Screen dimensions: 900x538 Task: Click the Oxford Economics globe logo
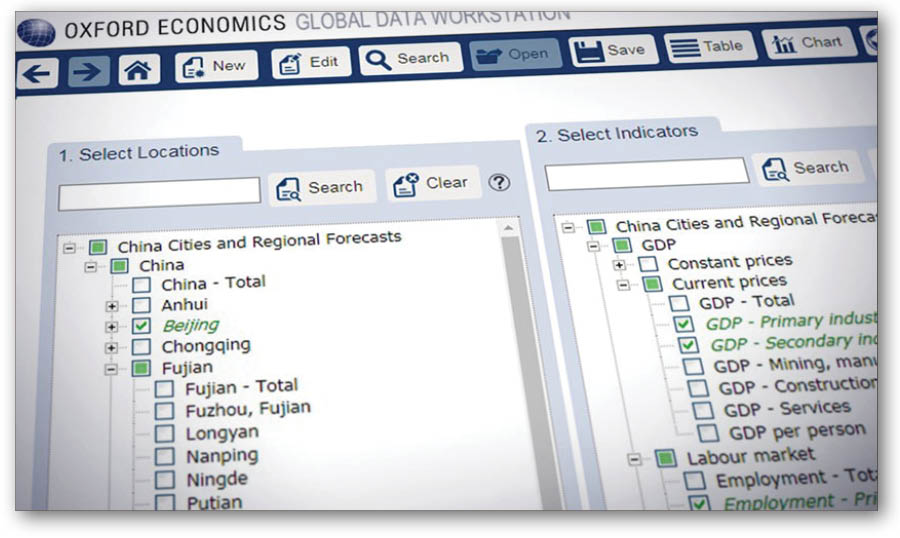tap(36, 32)
